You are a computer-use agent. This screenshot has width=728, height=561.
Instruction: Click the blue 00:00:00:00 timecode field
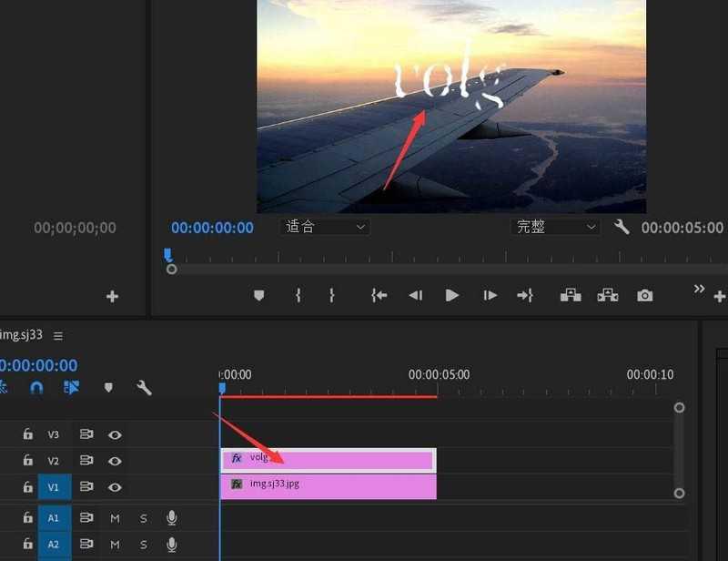tap(211, 227)
